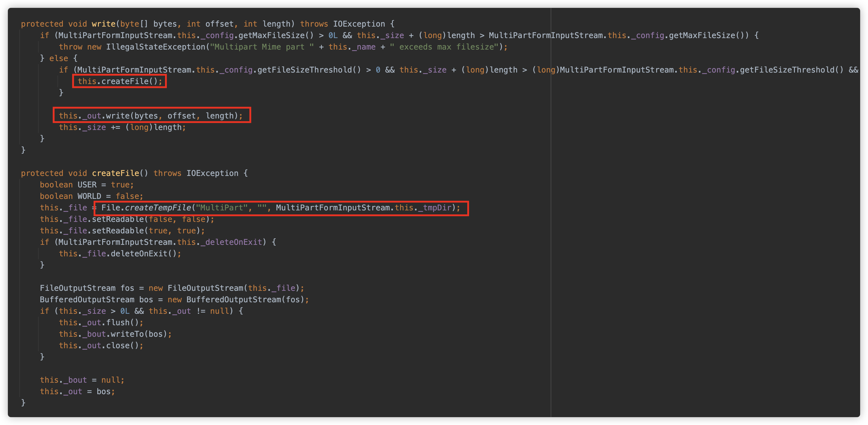The image size is (868, 425).
Task: Click the line "this._file.setReadable(true, true);"
Action: pos(122,231)
